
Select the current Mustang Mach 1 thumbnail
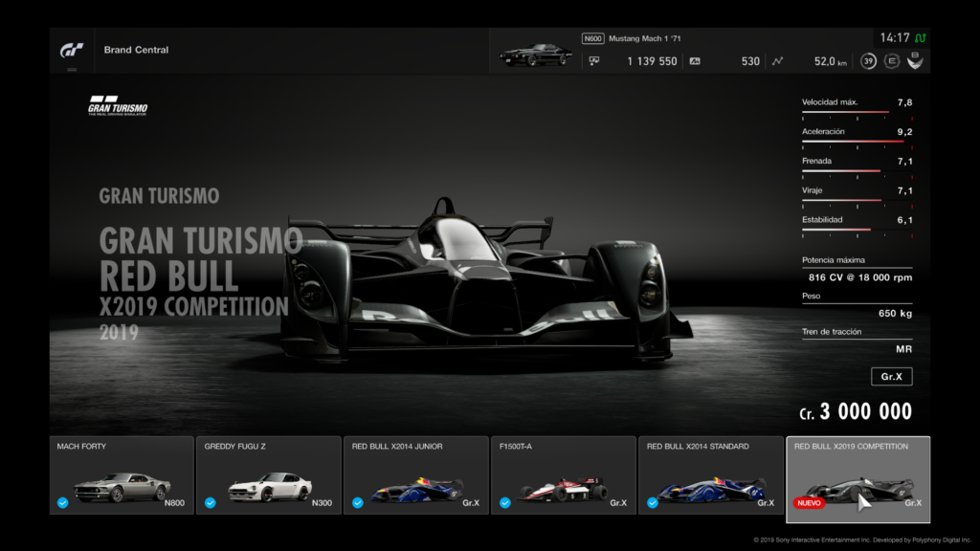coord(536,55)
